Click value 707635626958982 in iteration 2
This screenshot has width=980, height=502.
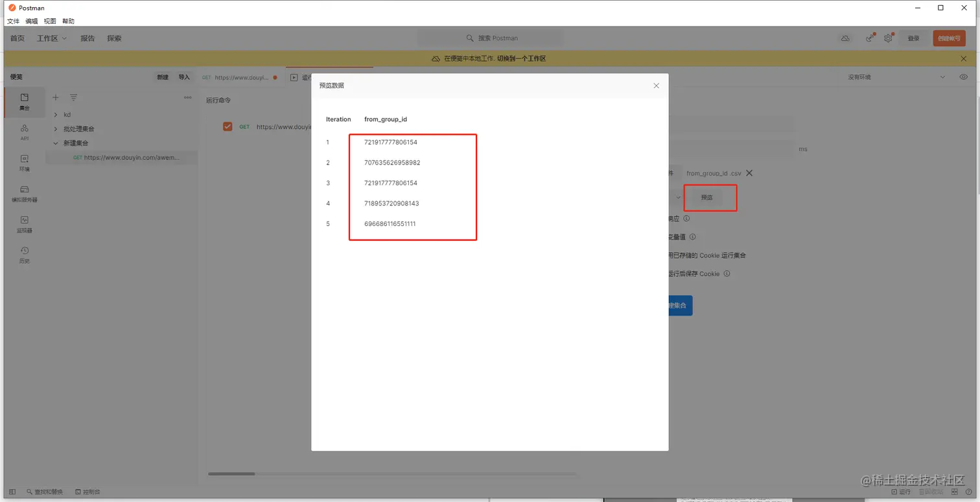tap(392, 163)
